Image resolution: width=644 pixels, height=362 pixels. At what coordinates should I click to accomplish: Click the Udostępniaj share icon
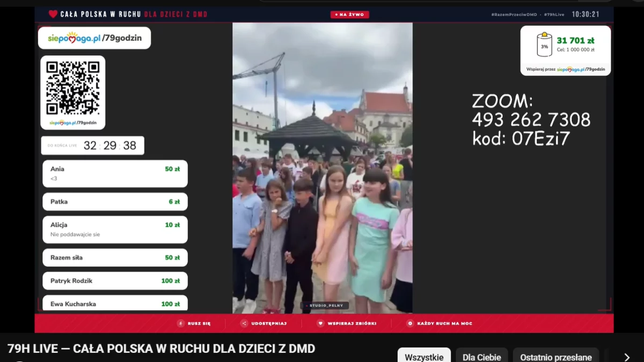pyautogui.click(x=244, y=323)
